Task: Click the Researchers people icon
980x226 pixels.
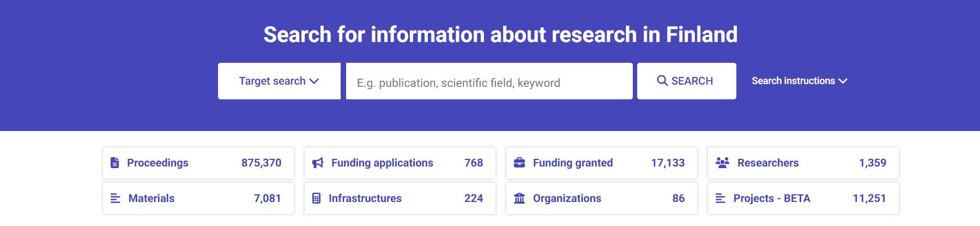Action: [722, 163]
